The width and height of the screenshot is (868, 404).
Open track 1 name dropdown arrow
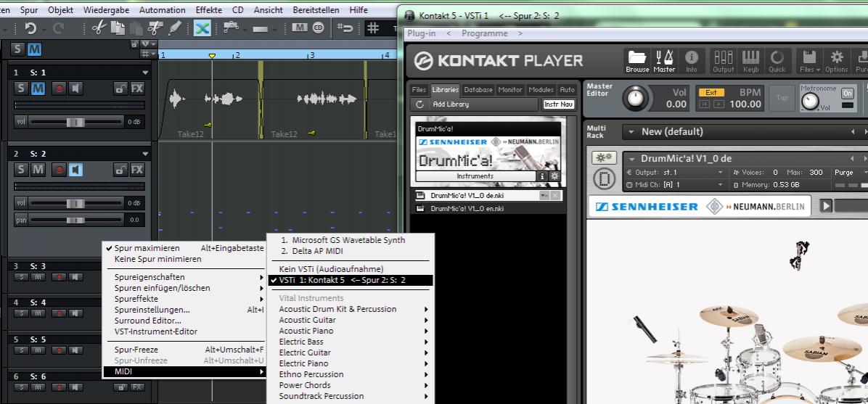point(146,73)
